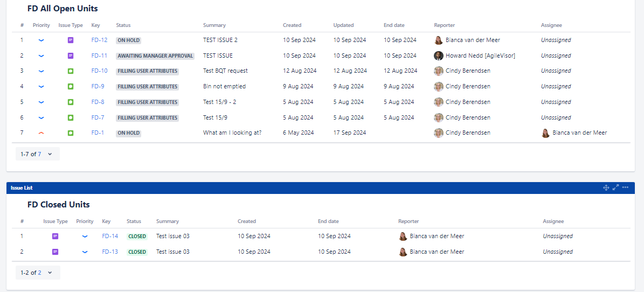Sort open units by Priority column header
Viewport: 644px width, 292px height.
click(41, 25)
